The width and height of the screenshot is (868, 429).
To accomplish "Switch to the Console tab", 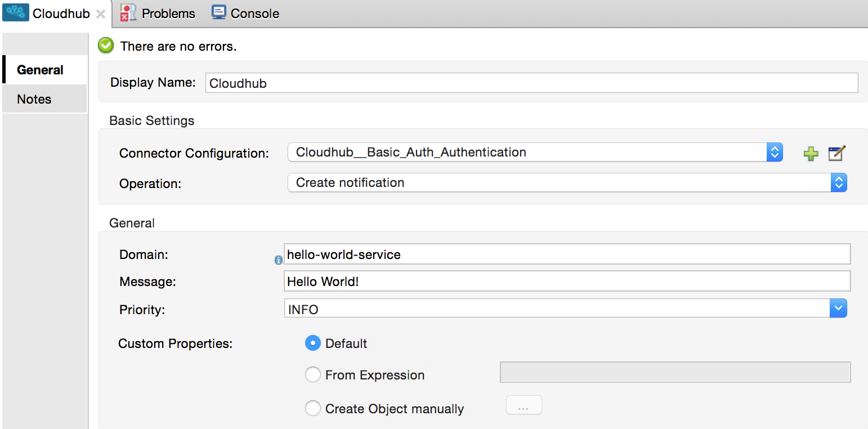I will (244, 12).
